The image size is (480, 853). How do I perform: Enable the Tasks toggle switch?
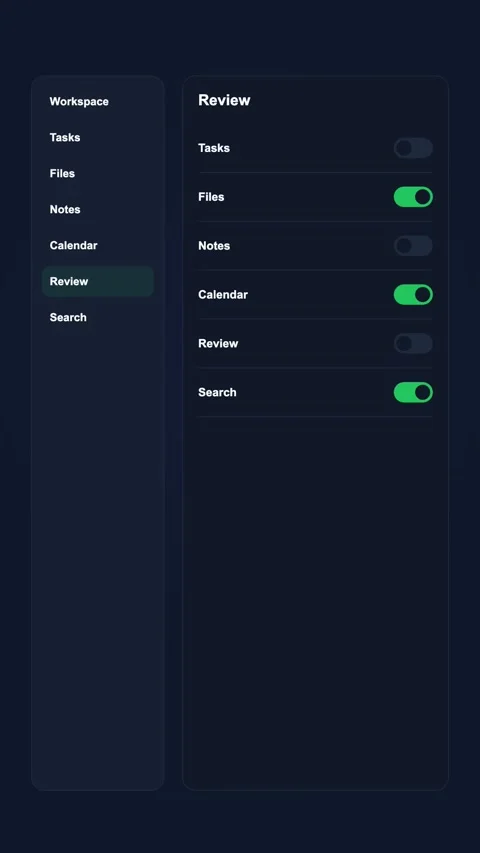pos(413,148)
